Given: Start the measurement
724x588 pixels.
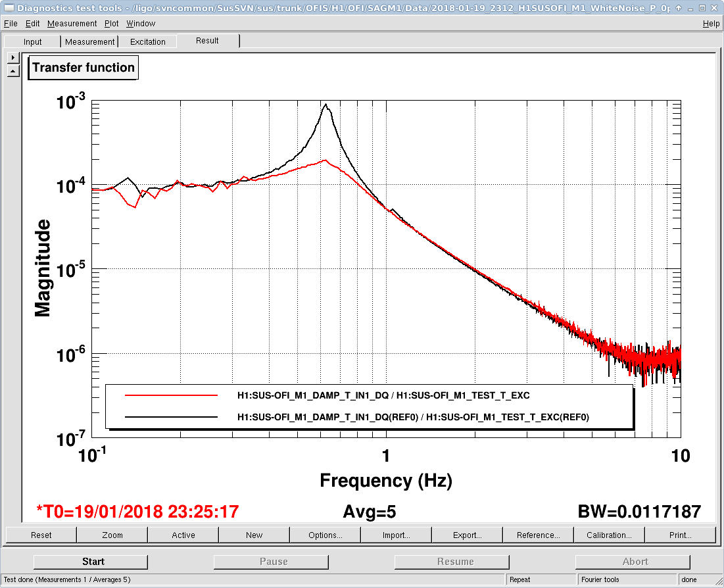Looking at the screenshot, I should tap(91, 562).
